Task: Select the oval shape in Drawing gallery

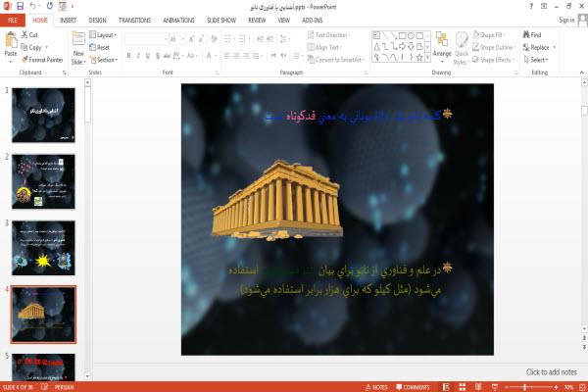Action: click(x=411, y=35)
